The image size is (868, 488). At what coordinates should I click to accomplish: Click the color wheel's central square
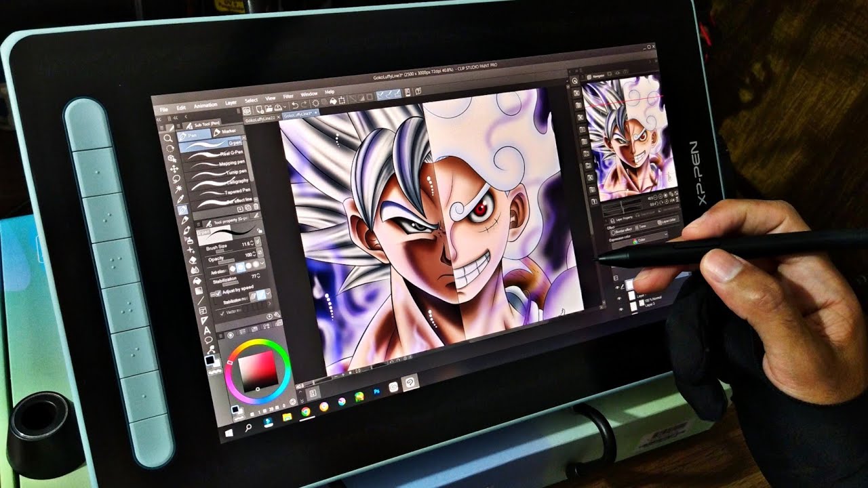coord(258,371)
